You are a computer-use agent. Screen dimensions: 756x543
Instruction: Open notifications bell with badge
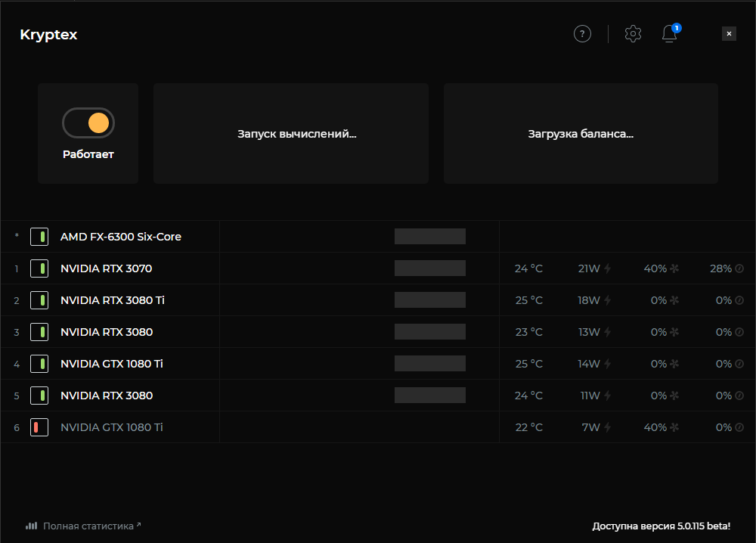click(x=670, y=33)
